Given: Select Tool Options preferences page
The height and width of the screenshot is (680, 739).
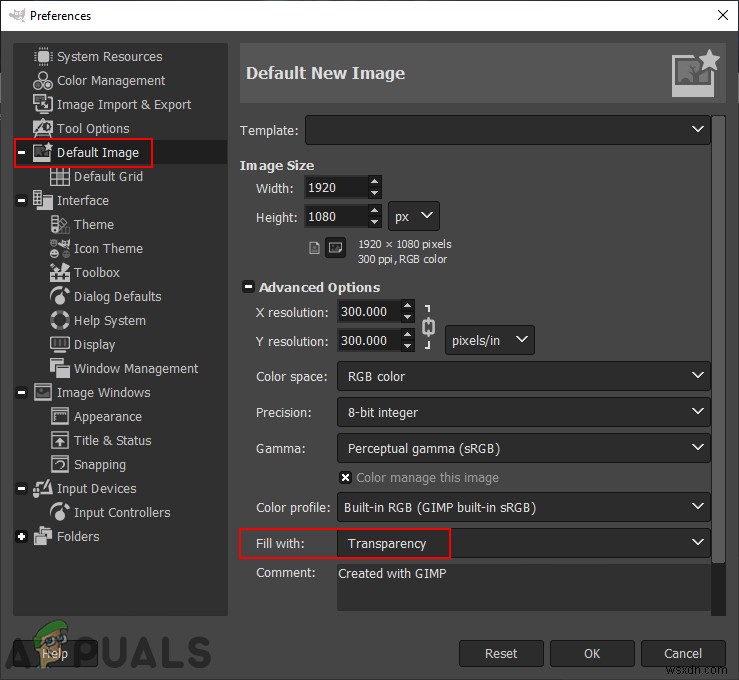Looking at the screenshot, I should tap(93, 128).
